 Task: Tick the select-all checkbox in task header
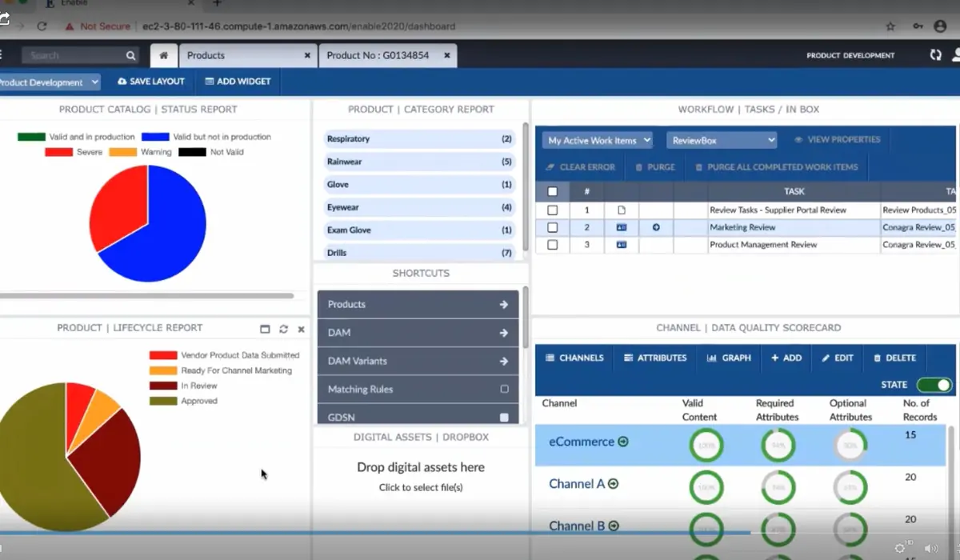point(552,191)
